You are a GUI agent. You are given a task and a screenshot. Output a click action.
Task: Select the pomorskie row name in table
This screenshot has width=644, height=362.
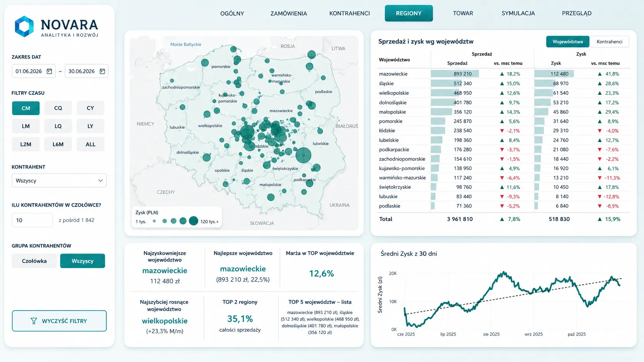click(391, 121)
